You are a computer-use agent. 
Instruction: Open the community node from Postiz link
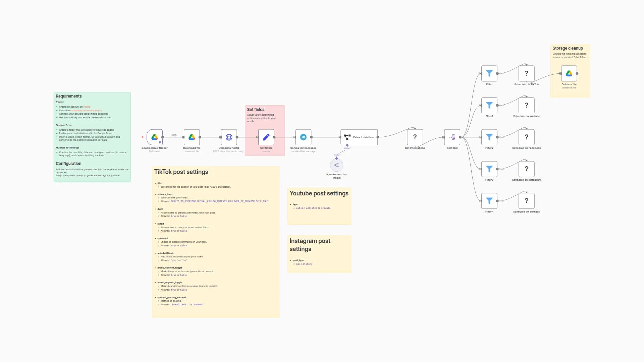coord(86,111)
